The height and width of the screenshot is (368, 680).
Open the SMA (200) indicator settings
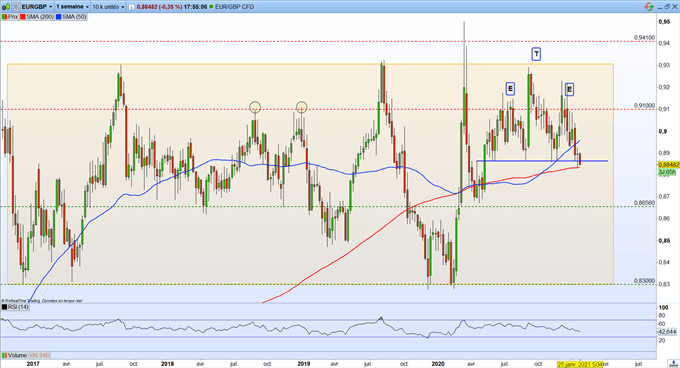(40, 17)
